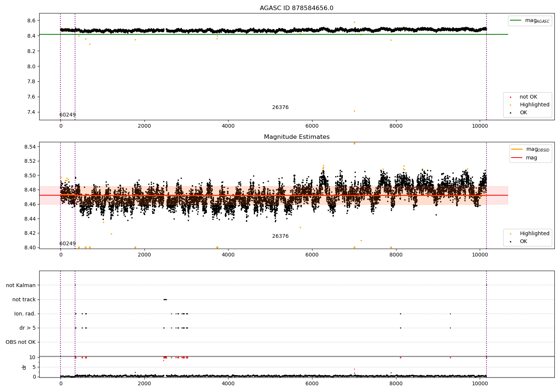Image resolution: width=560 pixels, height=392 pixels.
Task: Click 'OK' in the top plot's lower legend
Action: point(519,113)
